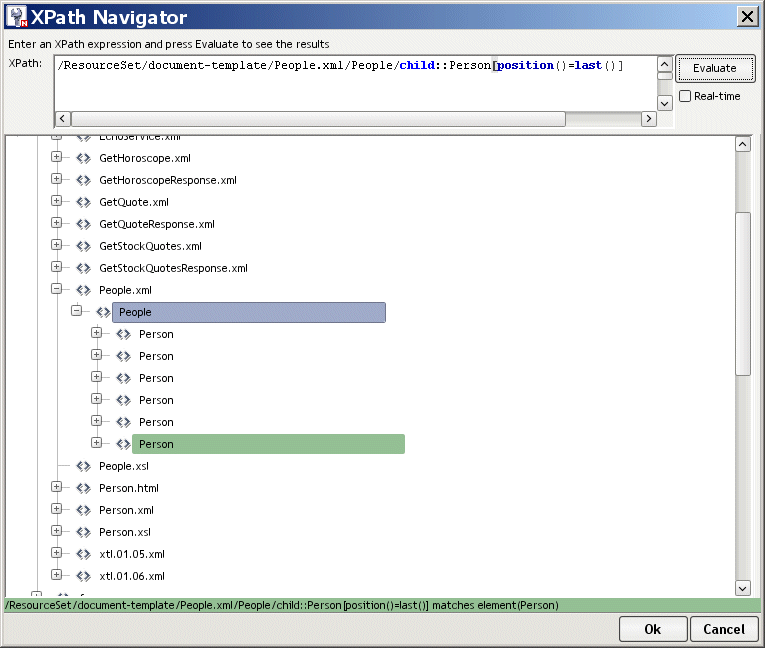765x648 pixels.
Task: Select the GetQuote.xml tree item
Action: point(134,202)
